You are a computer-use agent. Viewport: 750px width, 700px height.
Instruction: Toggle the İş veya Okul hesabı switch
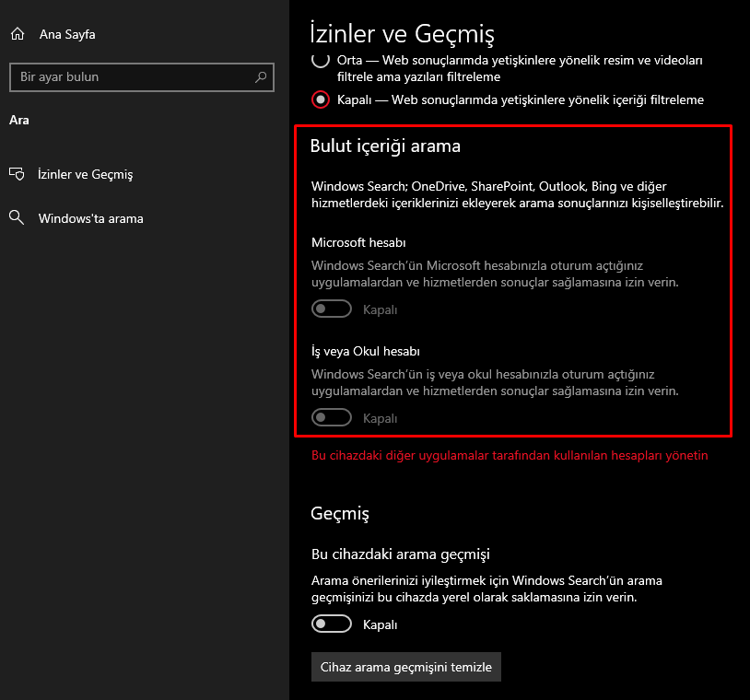[332, 418]
